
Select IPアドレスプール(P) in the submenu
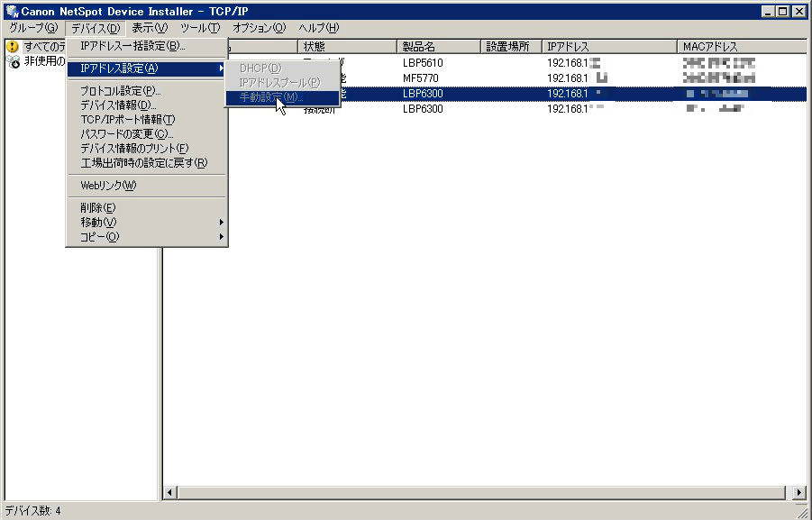(x=282, y=83)
